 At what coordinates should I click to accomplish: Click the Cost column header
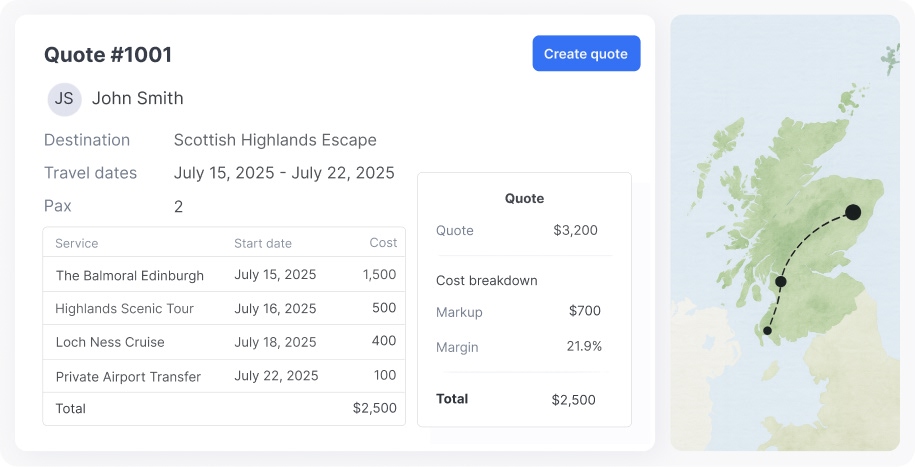pyautogui.click(x=383, y=243)
